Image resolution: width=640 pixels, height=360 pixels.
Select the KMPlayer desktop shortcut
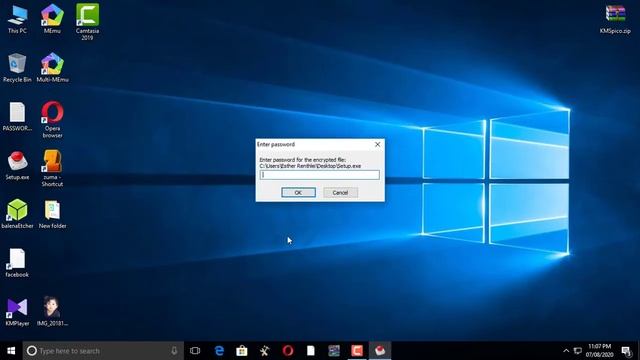click(x=17, y=312)
